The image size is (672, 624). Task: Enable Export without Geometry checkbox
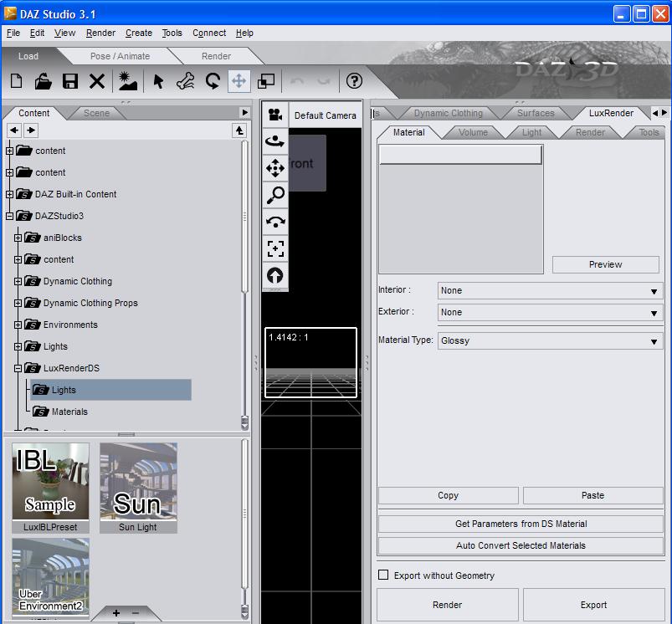click(383, 575)
